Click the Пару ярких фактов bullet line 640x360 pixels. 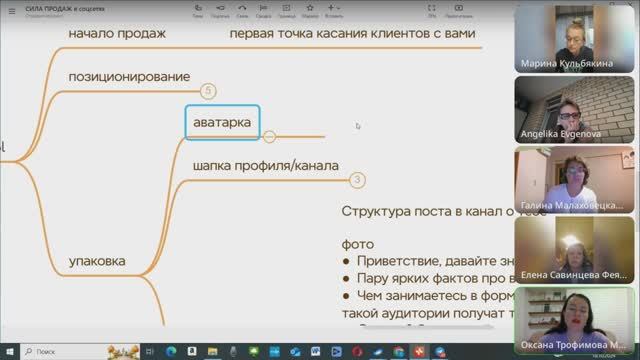[x=428, y=278]
